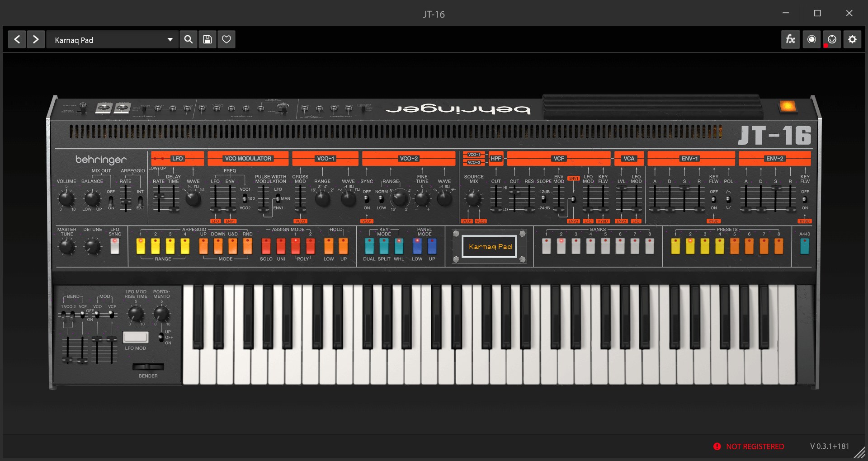Toggle ENV-2 KEY FLW switch
This screenshot has width=868, height=461.
805,199
